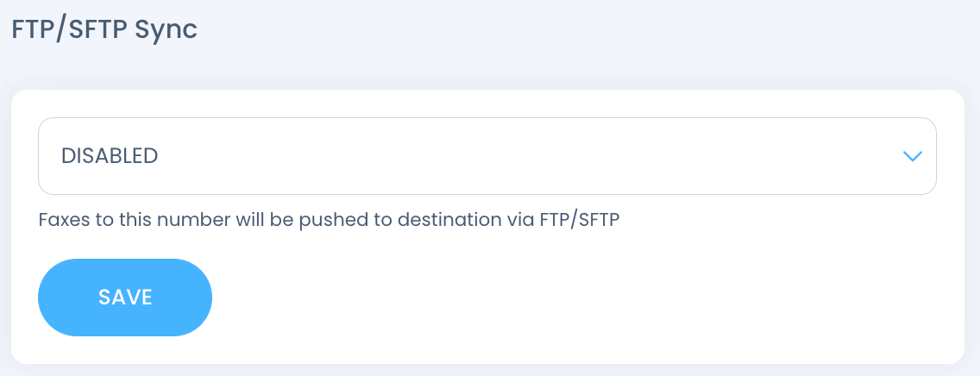Click the SAVE button
Screen dimensions: 980x376
pyautogui.click(x=125, y=298)
